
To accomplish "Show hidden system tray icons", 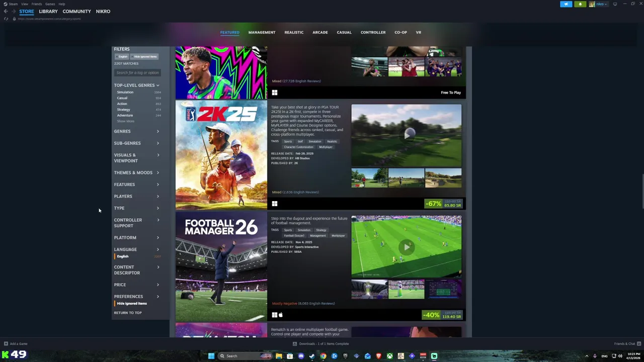I will (587, 356).
